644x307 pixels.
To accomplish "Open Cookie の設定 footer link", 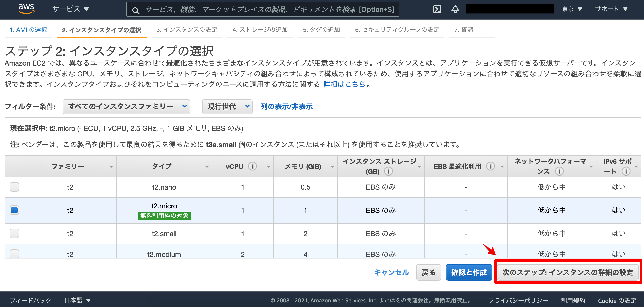I will coord(617,300).
